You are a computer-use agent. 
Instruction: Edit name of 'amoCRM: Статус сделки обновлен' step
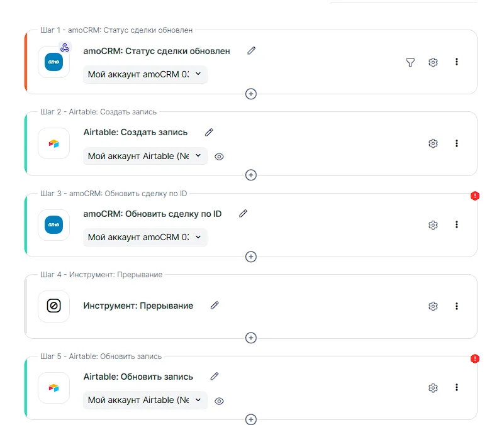pos(252,51)
